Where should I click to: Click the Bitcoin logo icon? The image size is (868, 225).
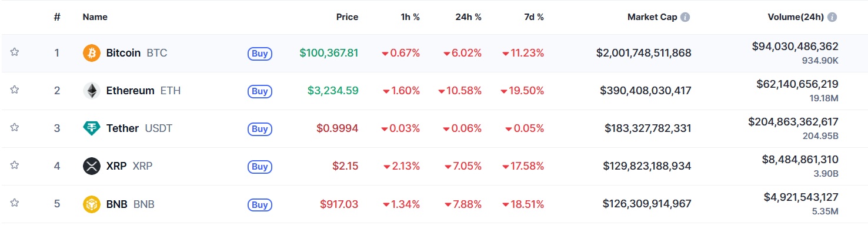(92, 53)
